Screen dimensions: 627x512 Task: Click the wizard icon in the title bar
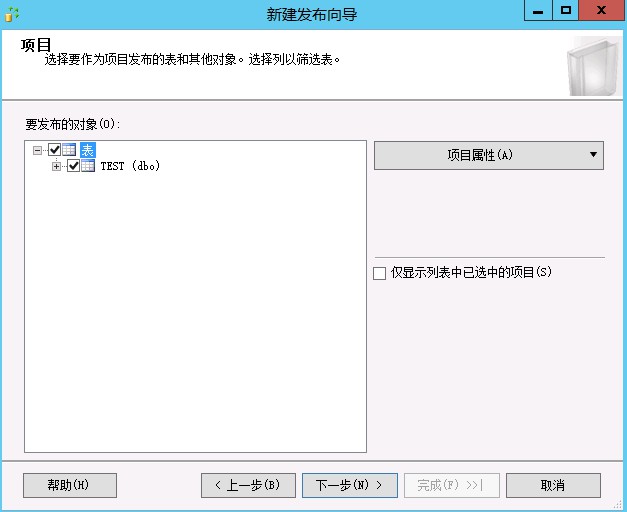12,14
